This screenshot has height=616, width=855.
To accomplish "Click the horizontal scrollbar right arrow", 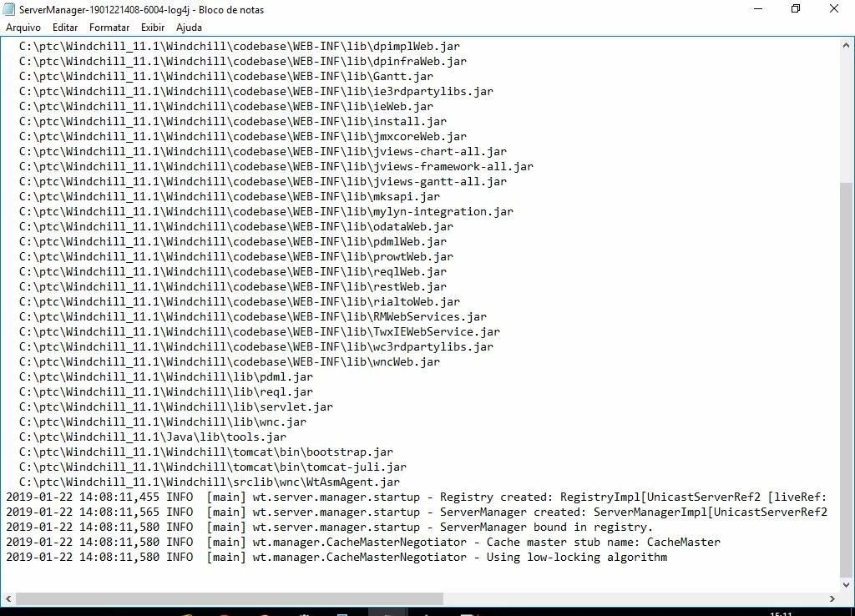I will coord(832,598).
